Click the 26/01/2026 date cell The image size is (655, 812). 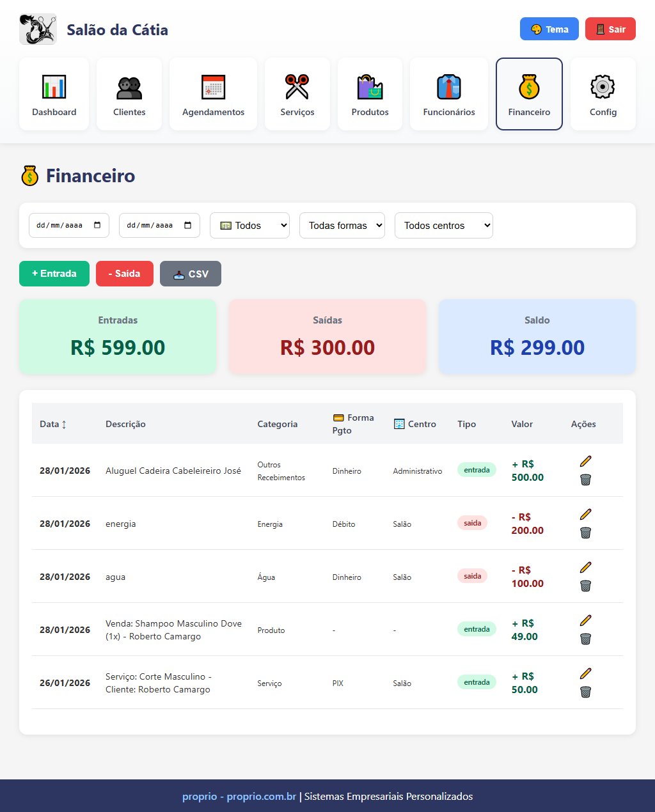(x=65, y=683)
